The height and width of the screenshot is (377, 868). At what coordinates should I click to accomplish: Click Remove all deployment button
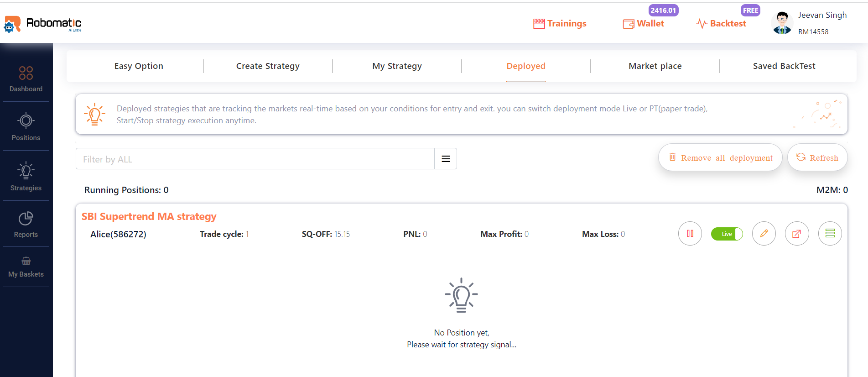[720, 157]
